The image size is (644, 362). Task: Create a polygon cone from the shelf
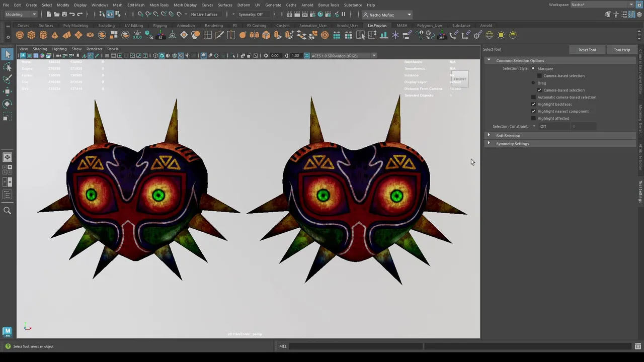[54, 35]
